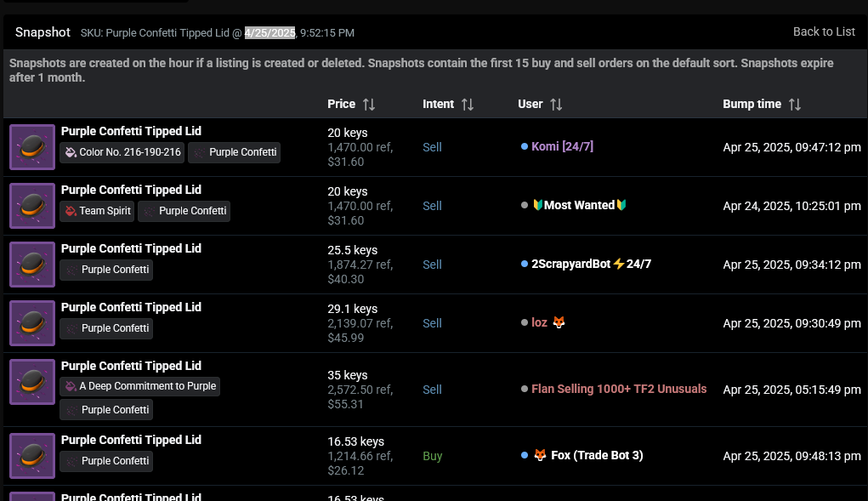Image resolution: width=868 pixels, height=501 pixels.
Task: Sort listings by User arrows icon
Action: pos(556,104)
